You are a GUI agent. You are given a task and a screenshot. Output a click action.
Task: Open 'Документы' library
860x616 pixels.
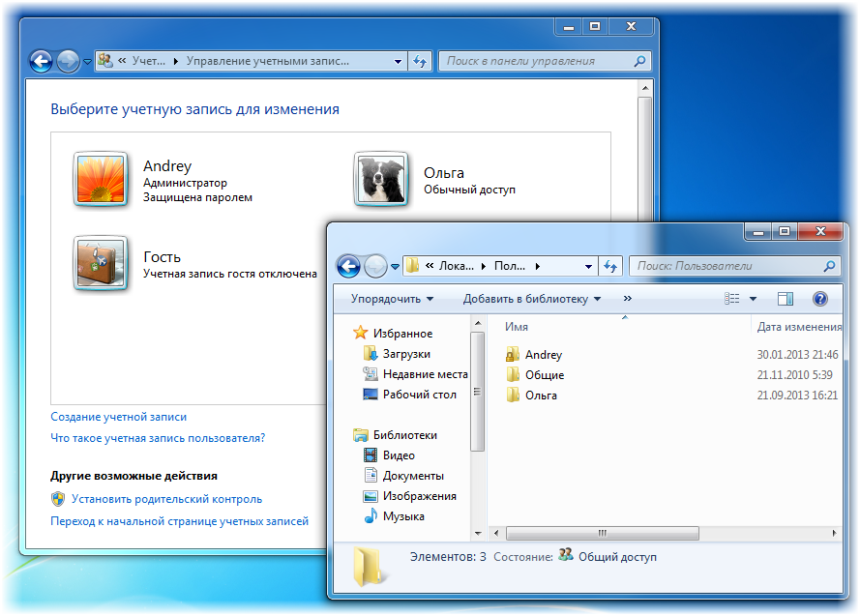pyautogui.click(x=413, y=476)
